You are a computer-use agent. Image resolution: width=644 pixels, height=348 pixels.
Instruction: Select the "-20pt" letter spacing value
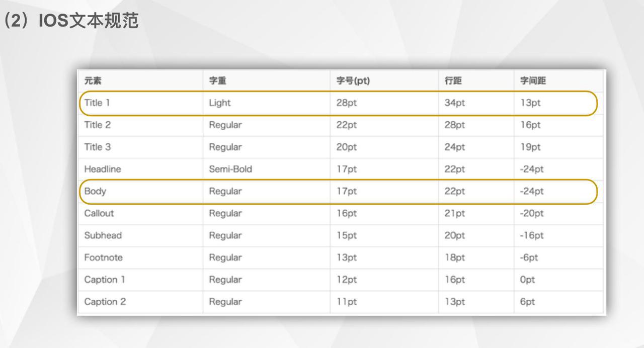pyautogui.click(x=532, y=213)
